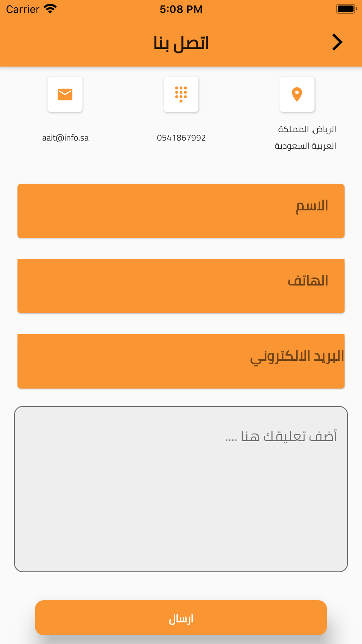
Task: Tap the location pin icon
Action: tap(297, 94)
